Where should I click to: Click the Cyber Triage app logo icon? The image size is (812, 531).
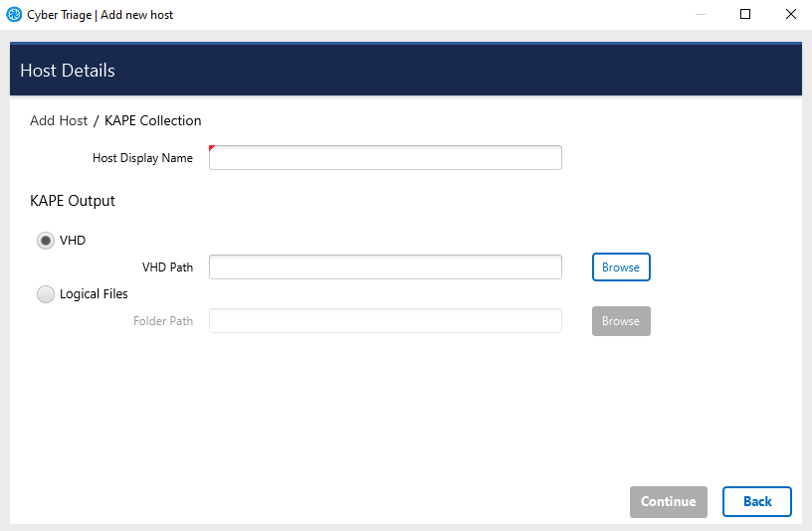tap(14, 15)
